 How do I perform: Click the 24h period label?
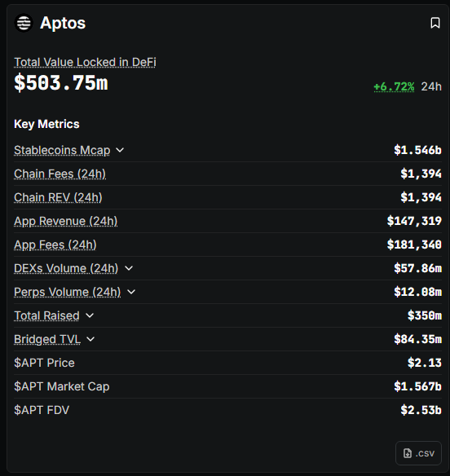431,87
